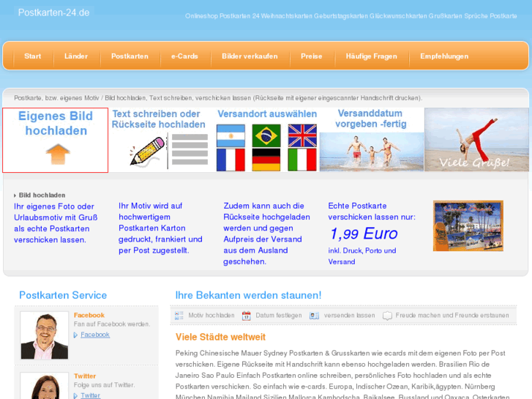This screenshot has height=399, width=532.
Task: Select the United Kingdom flag
Action: (302, 135)
